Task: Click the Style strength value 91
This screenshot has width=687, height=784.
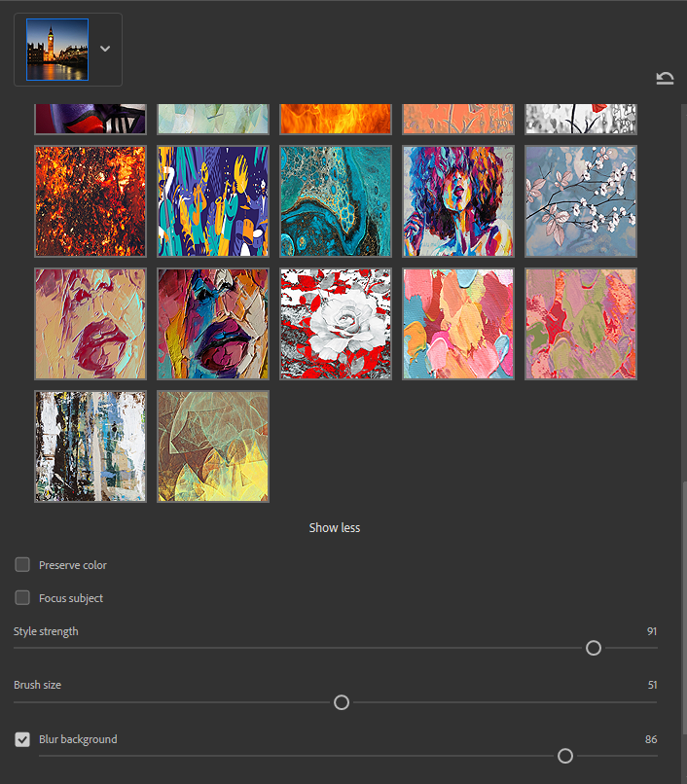Action: [651, 631]
